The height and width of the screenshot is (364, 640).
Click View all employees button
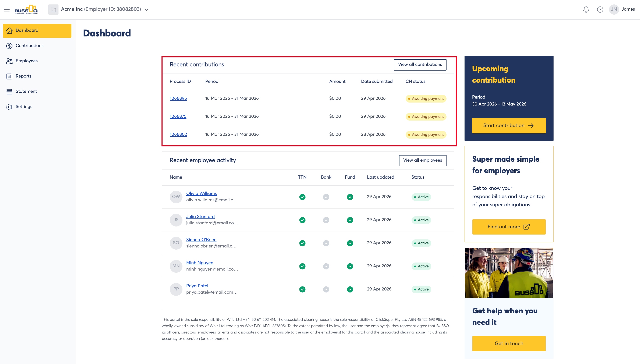423,161
